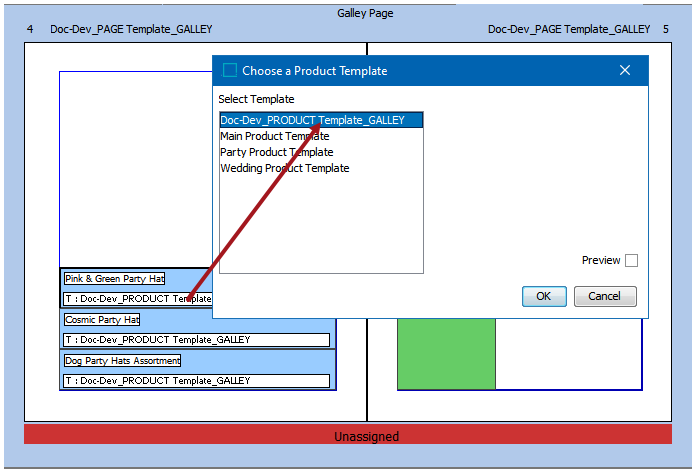Click Cancel in the template dialog

tap(605, 296)
